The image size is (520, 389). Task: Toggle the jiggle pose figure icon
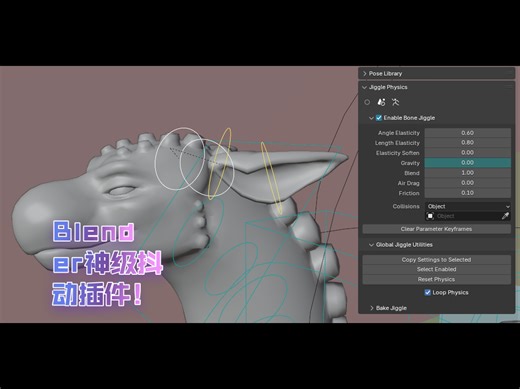click(x=395, y=102)
